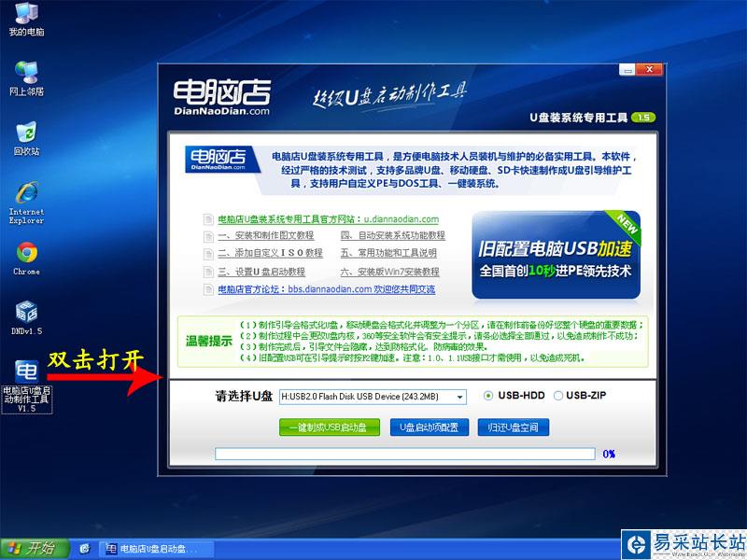Screen dimensions: 747x560
Task: Click the document icon beside 官方网站 link
Action: (x=208, y=219)
